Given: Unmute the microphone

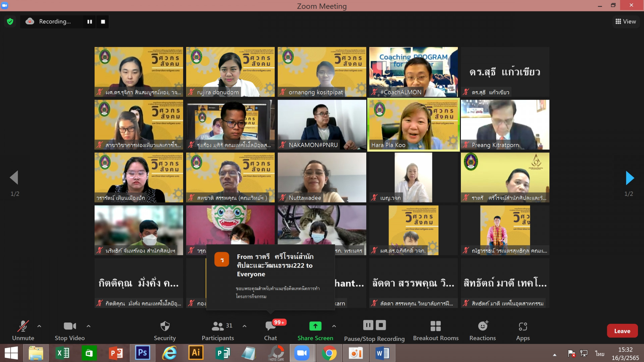Looking at the screenshot, I should (x=23, y=330).
